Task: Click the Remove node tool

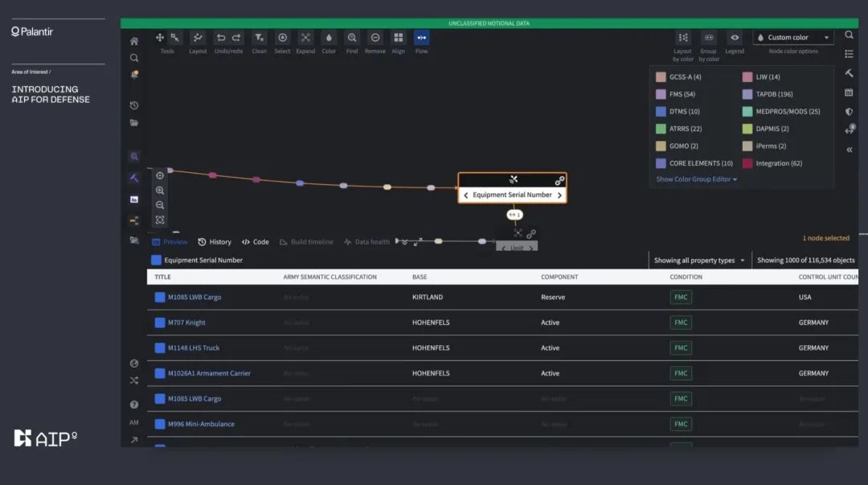Action: pos(375,38)
